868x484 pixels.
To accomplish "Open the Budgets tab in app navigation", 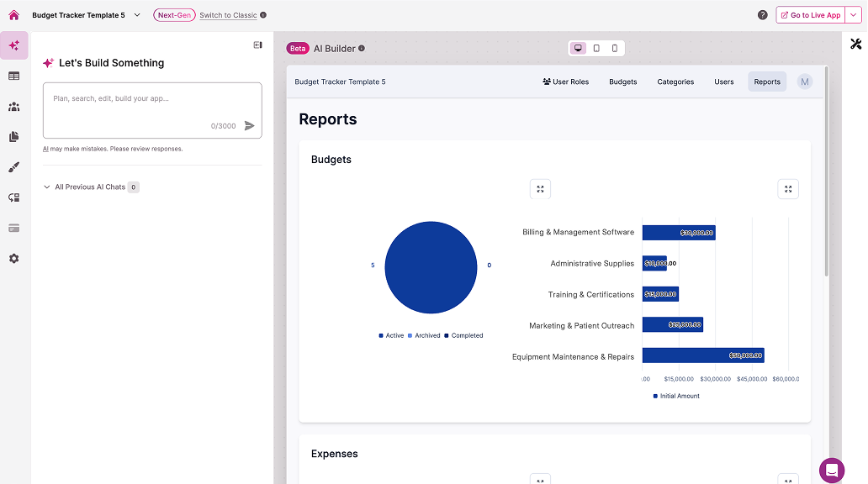I will 622,82.
